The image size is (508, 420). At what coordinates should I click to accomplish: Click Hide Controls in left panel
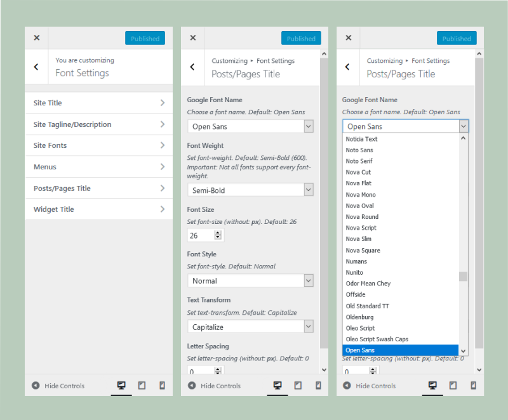coord(58,386)
